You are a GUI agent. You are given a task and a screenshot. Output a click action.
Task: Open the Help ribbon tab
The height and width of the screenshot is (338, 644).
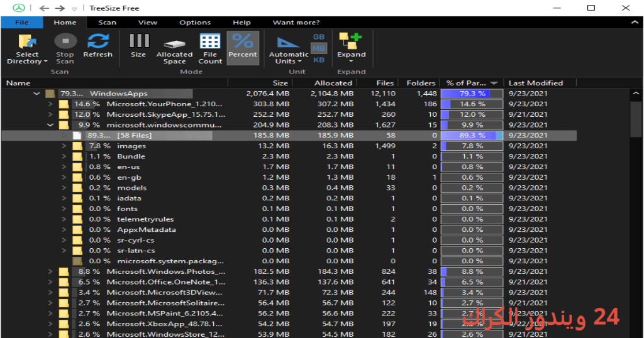[x=241, y=23]
